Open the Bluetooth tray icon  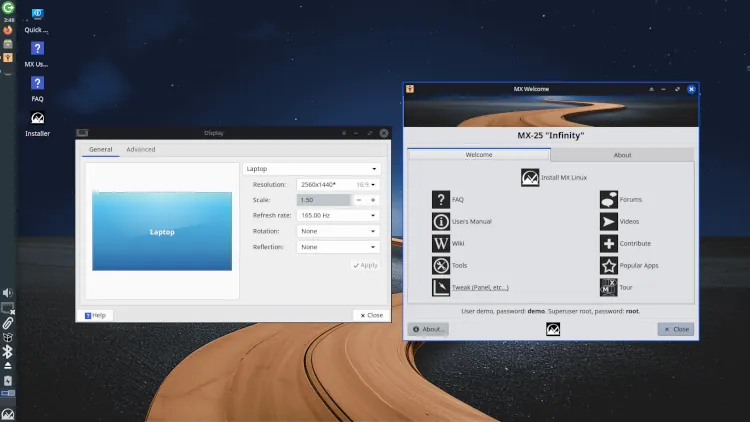(8, 352)
